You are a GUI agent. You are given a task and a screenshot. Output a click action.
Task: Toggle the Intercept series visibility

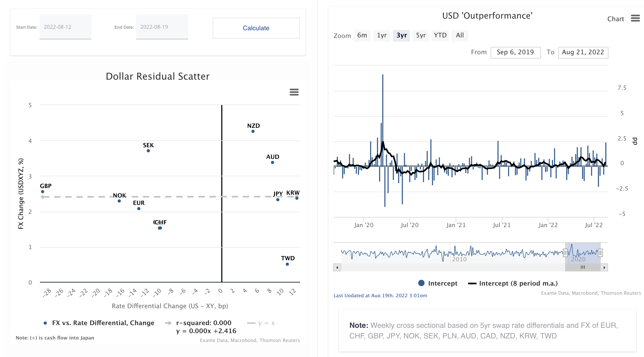(443, 283)
